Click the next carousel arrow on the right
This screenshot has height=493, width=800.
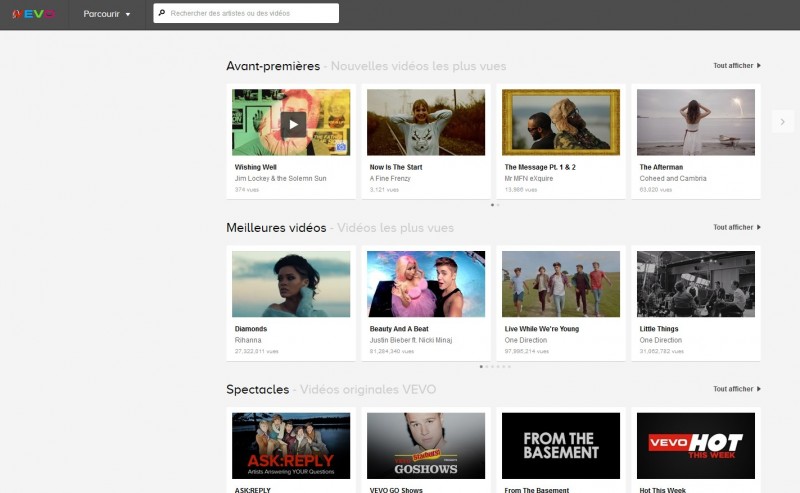(x=781, y=121)
